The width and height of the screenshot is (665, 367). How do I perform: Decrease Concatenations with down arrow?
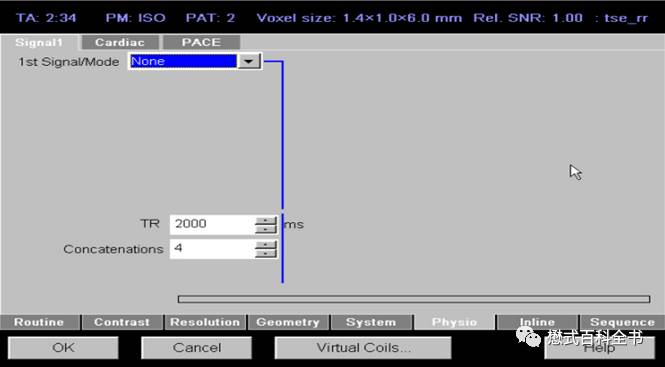click(266, 254)
